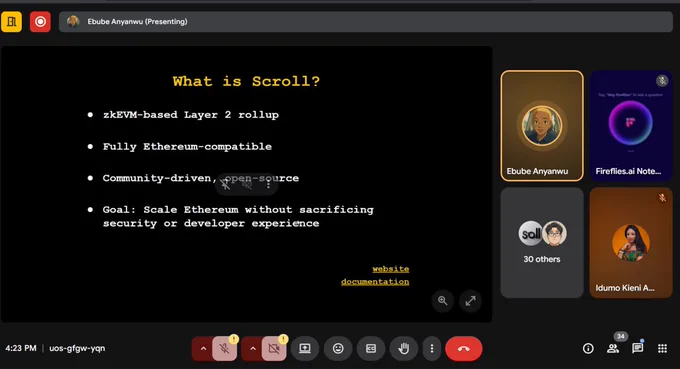Click meeting code uos-gfgw-yqn
This screenshot has height=369, width=680.
coord(77,348)
